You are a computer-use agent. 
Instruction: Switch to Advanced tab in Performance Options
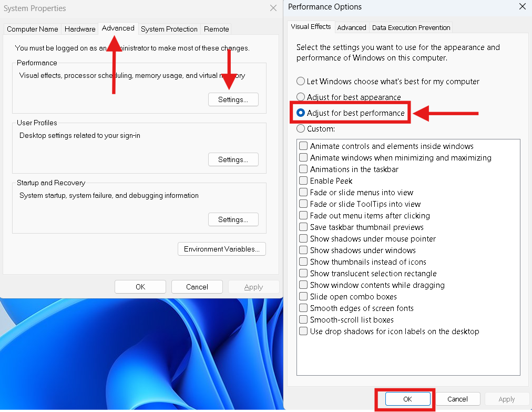[352, 27]
